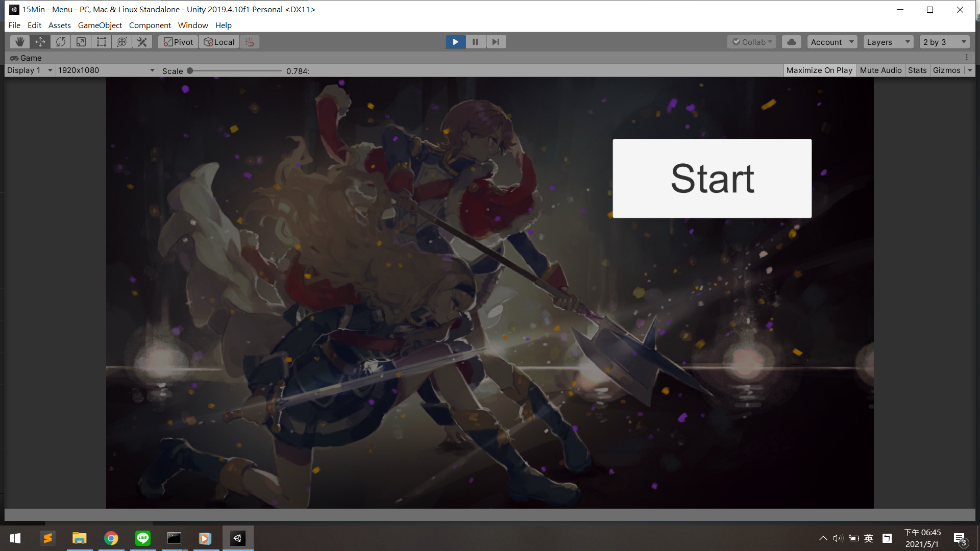Select the Rect transform tool
The image size is (980, 551).
click(x=102, y=42)
